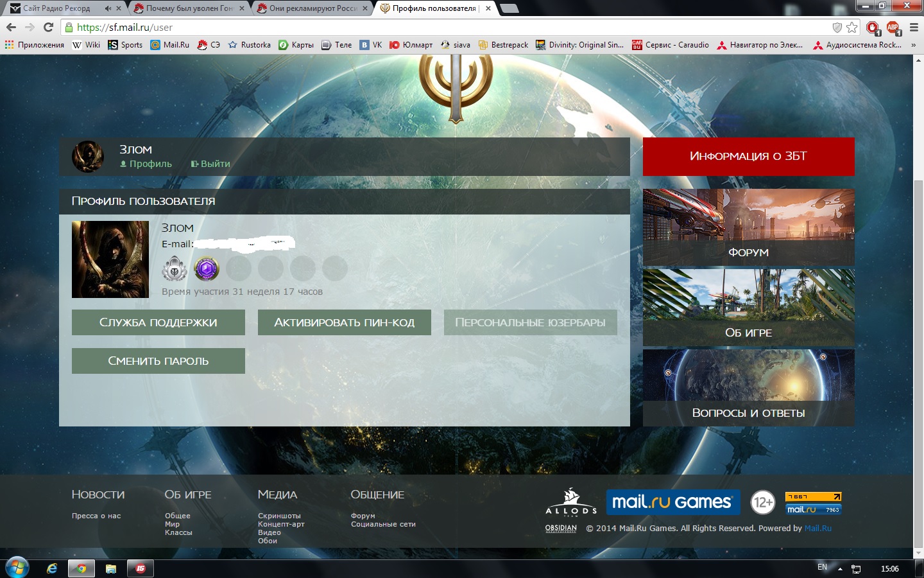The width and height of the screenshot is (924, 578).
Task: Click the address bar URL field
Action: (x=449, y=27)
